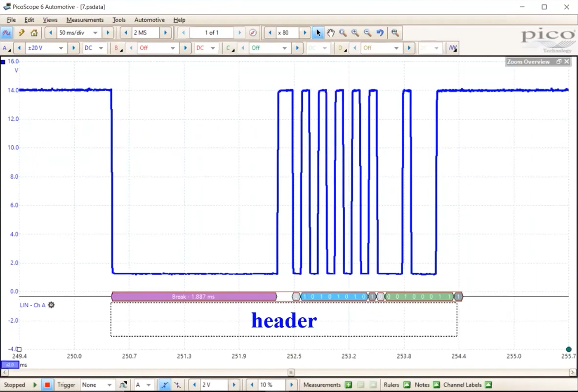
Task: Open the File menu
Action: [x=11, y=20]
